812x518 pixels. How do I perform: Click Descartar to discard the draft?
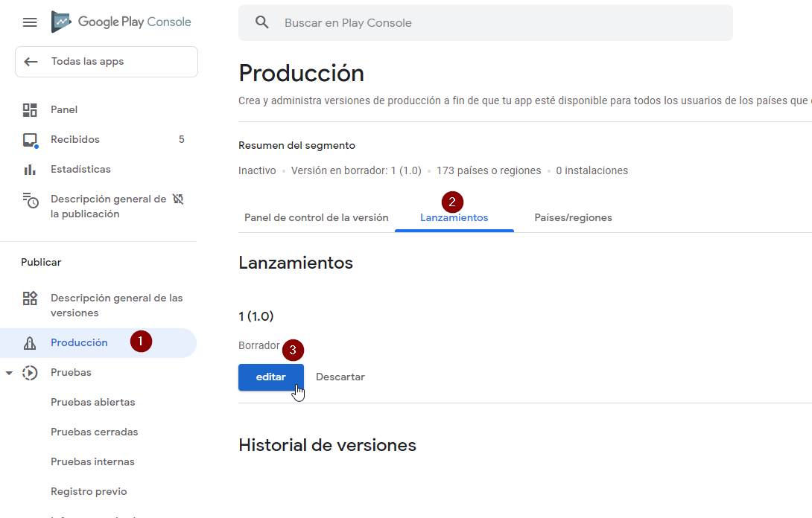pyautogui.click(x=340, y=377)
